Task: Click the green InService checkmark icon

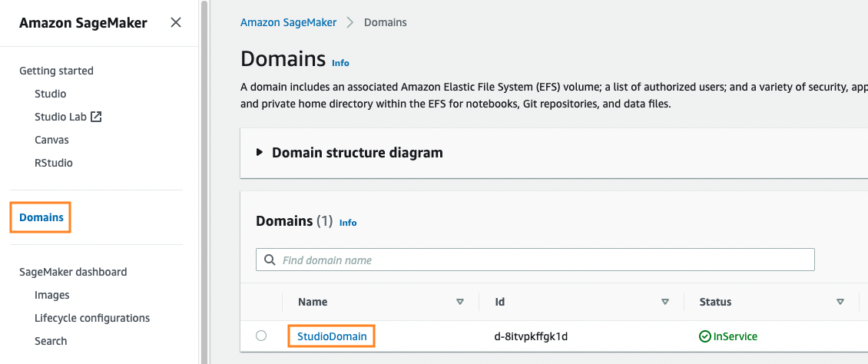Action: click(x=705, y=336)
